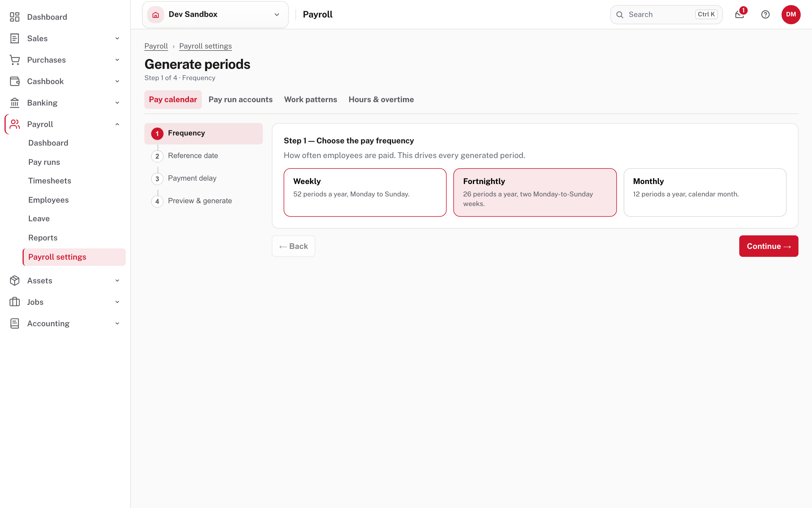Open the help question mark icon
The width and height of the screenshot is (812, 508).
(765, 14)
